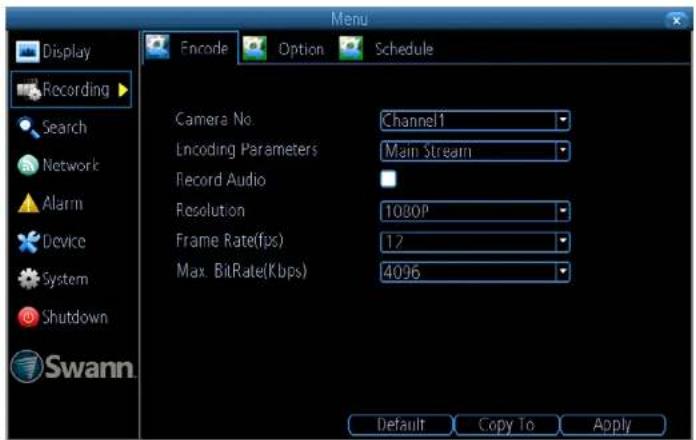
Task: Click the Record Audio label
Action: pos(221,180)
